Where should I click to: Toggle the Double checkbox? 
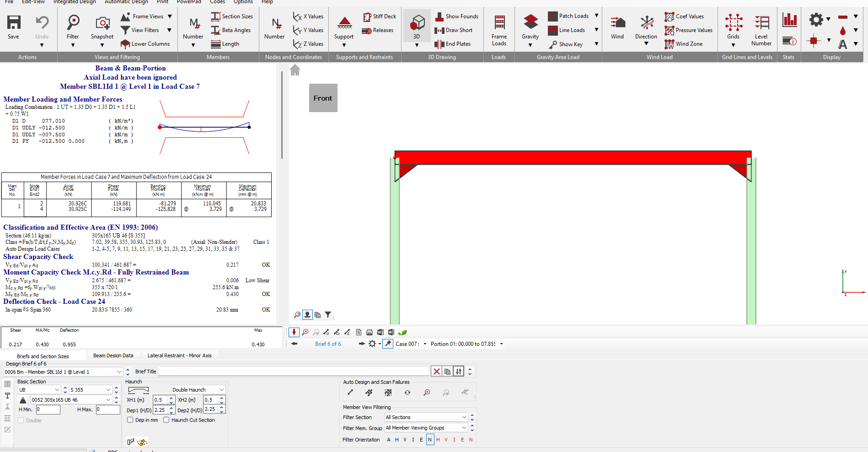pos(21,420)
